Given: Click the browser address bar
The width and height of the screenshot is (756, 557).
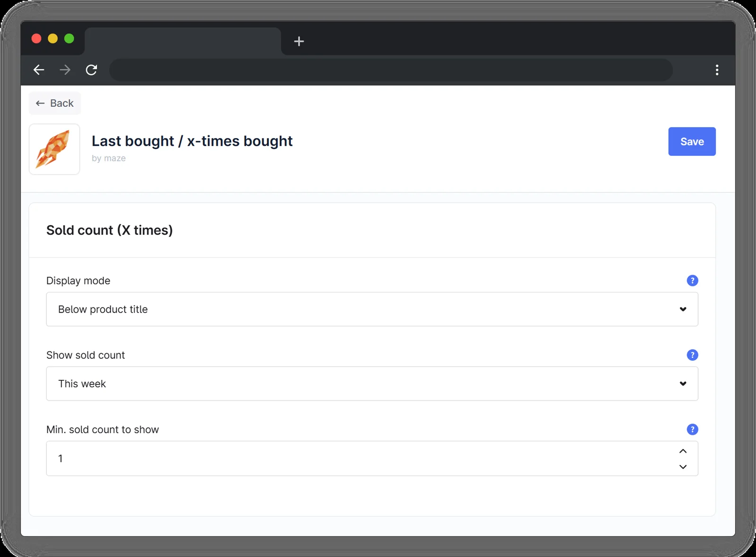Looking at the screenshot, I should coord(391,70).
